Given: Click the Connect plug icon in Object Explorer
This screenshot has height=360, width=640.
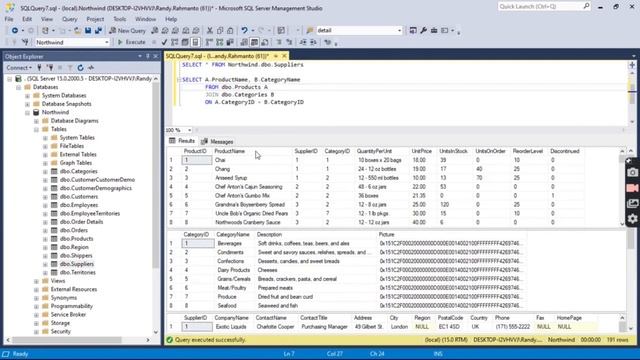Looking at the screenshot, I should [40, 68].
